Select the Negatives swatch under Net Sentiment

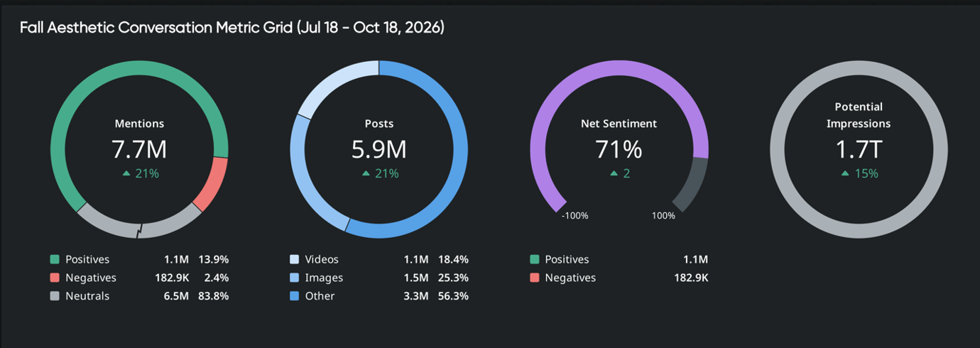click(x=535, y=278)
